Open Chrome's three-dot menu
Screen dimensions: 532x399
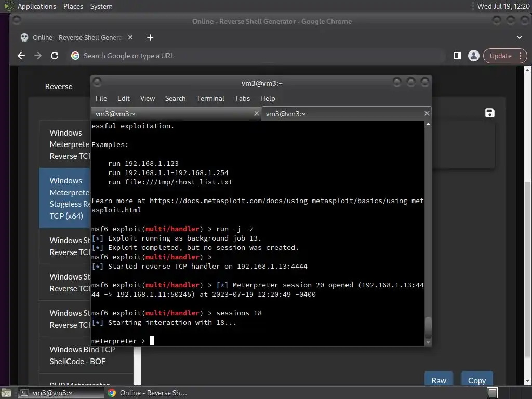tap(521, 56)
